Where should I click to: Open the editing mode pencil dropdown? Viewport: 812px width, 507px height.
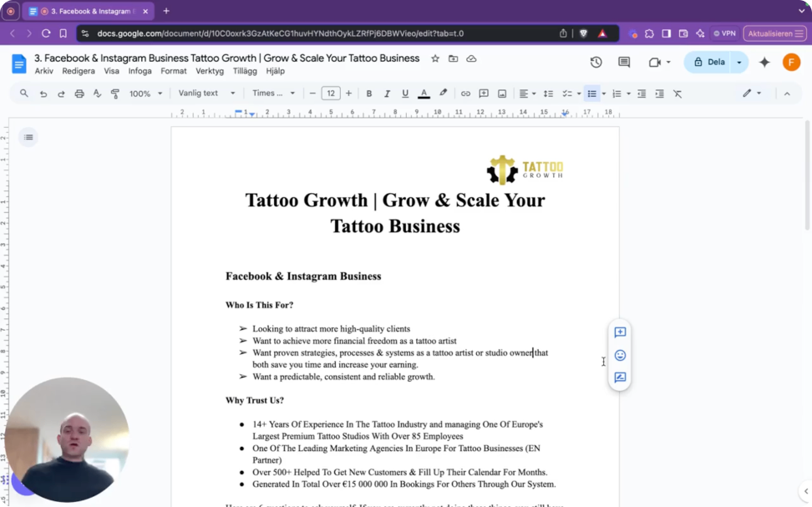[751, 94]
